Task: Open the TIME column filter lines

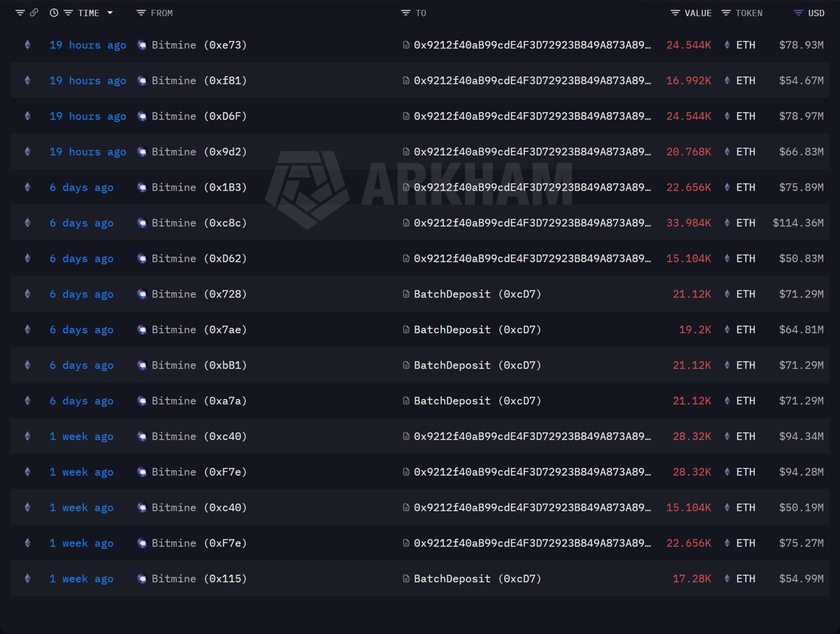Action: (68, 13)
